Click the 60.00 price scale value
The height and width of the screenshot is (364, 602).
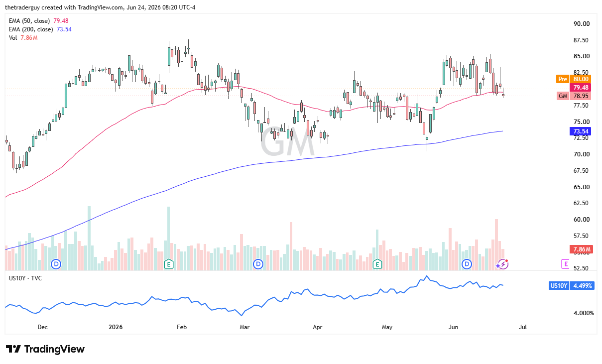(x=582, y=220)
